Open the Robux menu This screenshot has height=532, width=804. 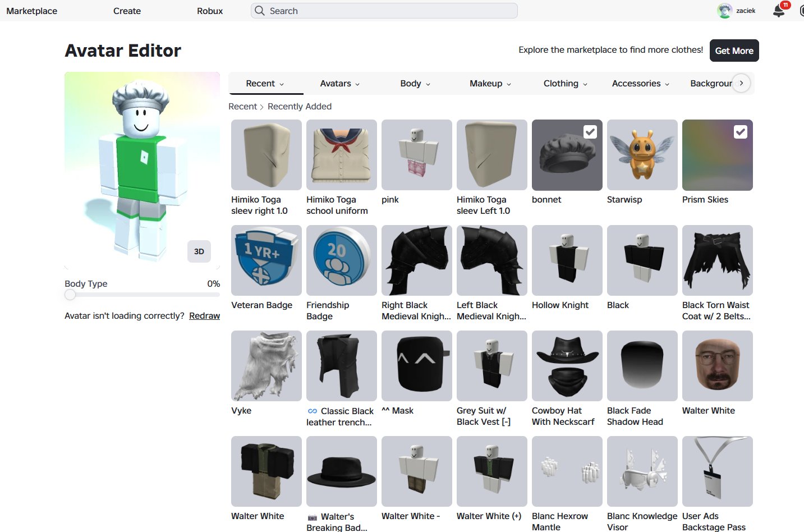[x=210, y=11]
